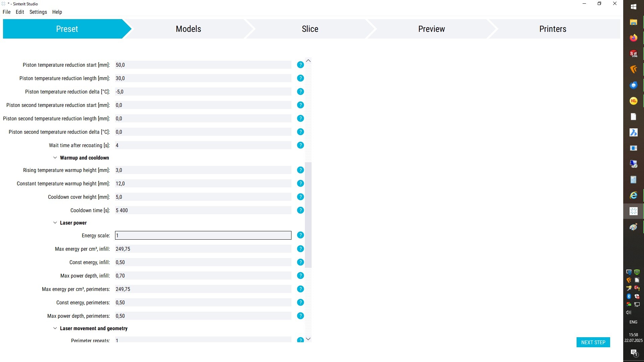Viewport: 644px width, 362px height.
Task: Open Calculator from the taskbar
Action: 633,180
